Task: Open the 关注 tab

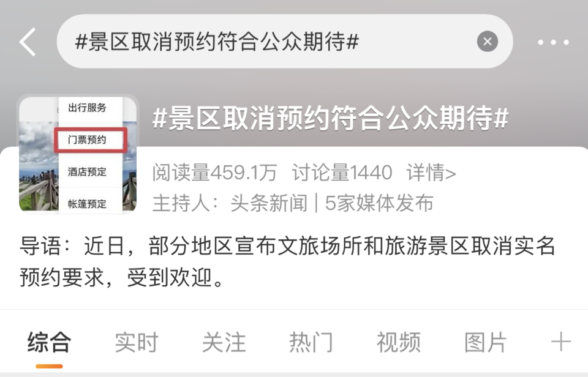Action: [x=224, y=342]
